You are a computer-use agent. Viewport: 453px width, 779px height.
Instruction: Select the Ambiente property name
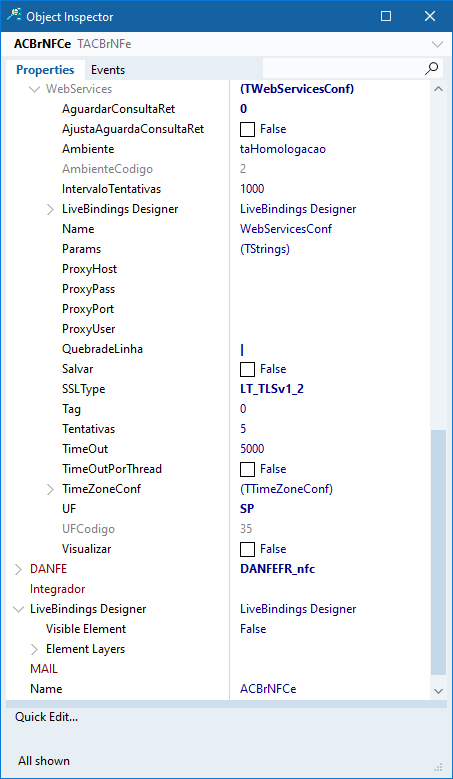tap(88, 149)
